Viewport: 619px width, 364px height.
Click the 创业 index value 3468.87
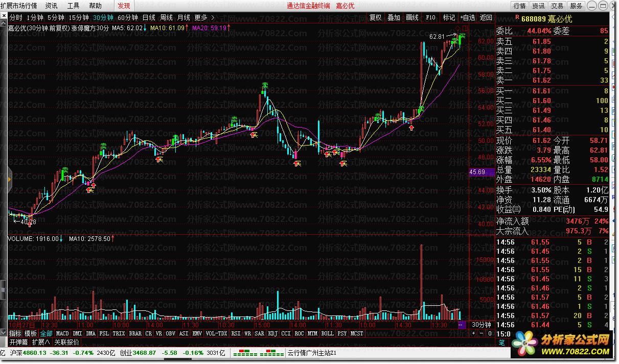[x=145, y=353]
